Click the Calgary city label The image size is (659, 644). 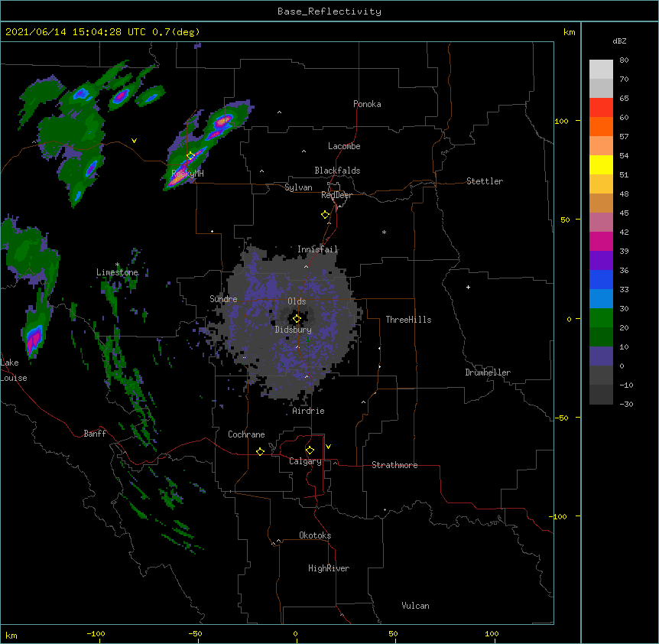[x=305, y=461]
